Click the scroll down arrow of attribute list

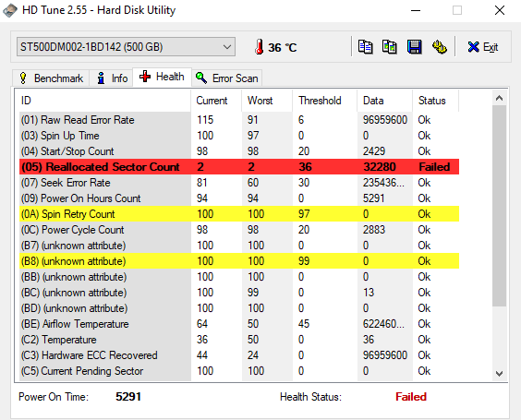point(499,374)
